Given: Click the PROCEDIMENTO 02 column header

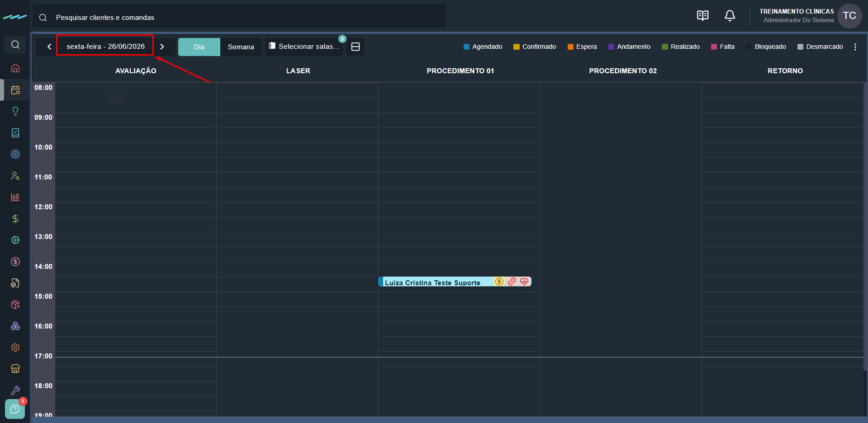Looking at the screenshot, I should point(623,71).
